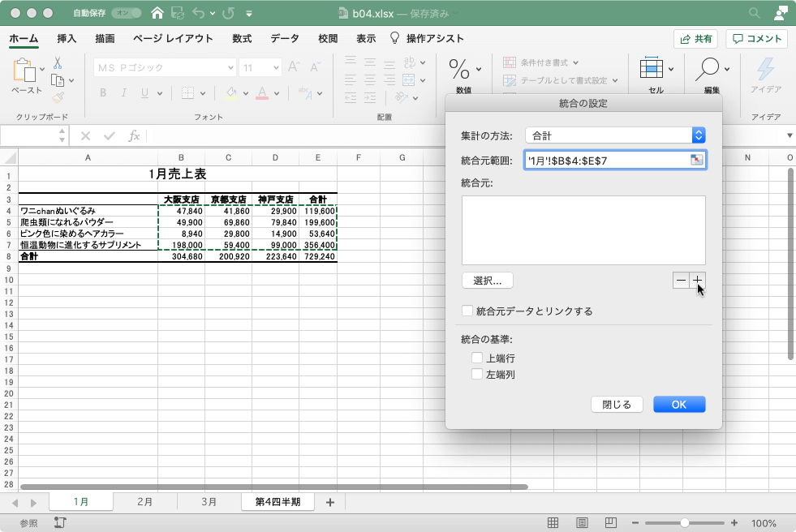Viewport: 796px width, 532px height.
Task: Check the 左端列 option
Action: [x=476, y=375]
